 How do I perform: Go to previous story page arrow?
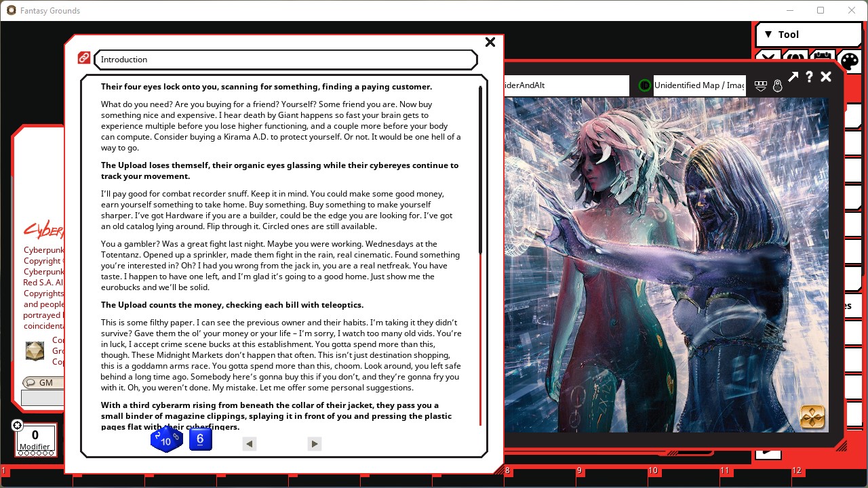tap(250, 444)
